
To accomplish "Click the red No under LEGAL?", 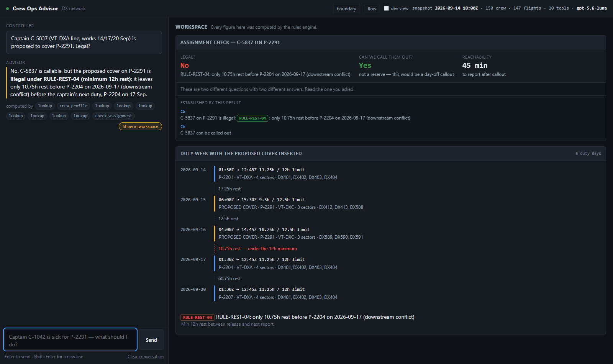I will 185,66.
